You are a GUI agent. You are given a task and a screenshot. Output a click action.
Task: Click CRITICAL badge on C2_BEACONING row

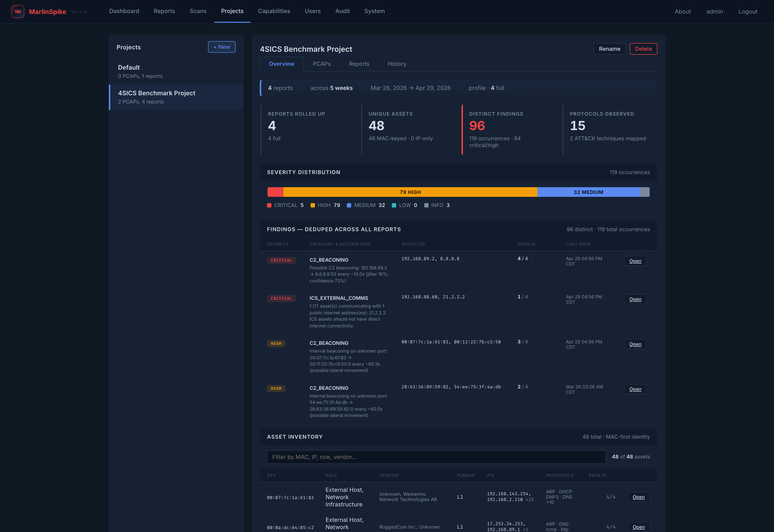(281, 260)
